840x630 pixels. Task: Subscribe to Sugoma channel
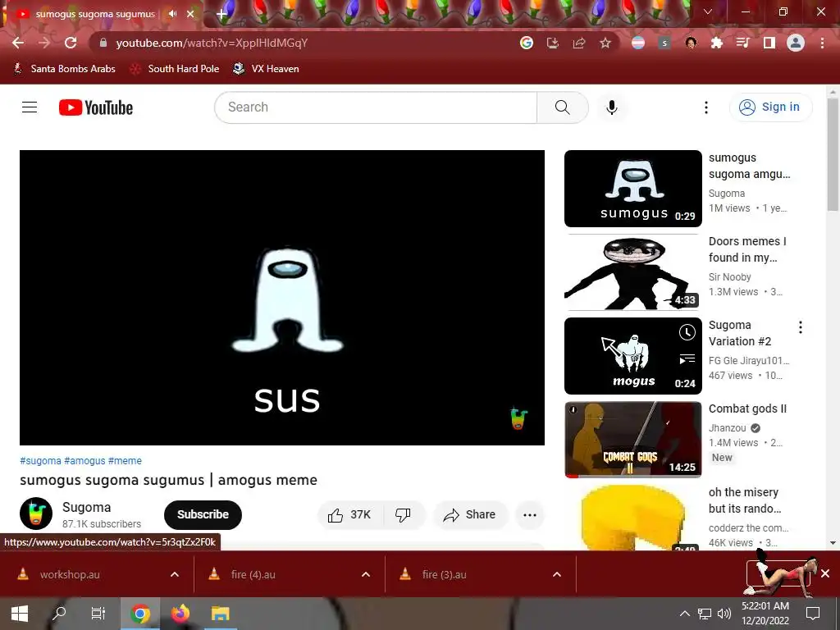pyautogui.click(x=203, y=514)
